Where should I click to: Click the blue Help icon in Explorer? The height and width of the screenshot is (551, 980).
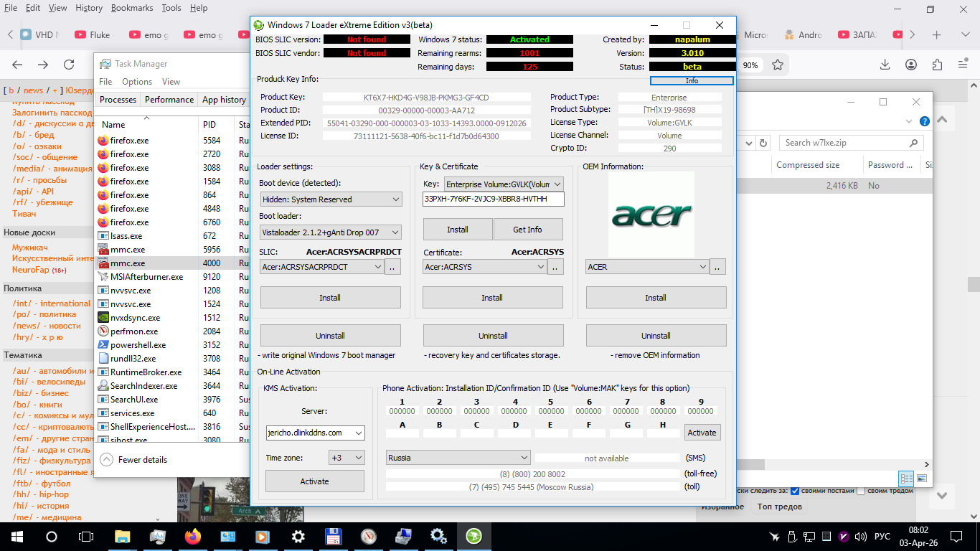pyautogui.click(x=925, y=121)
